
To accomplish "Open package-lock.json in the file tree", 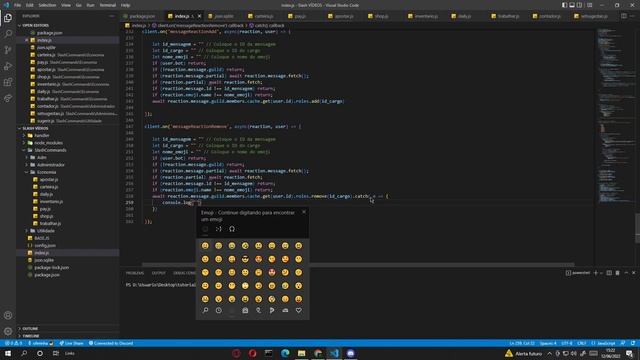I will 51,267.
